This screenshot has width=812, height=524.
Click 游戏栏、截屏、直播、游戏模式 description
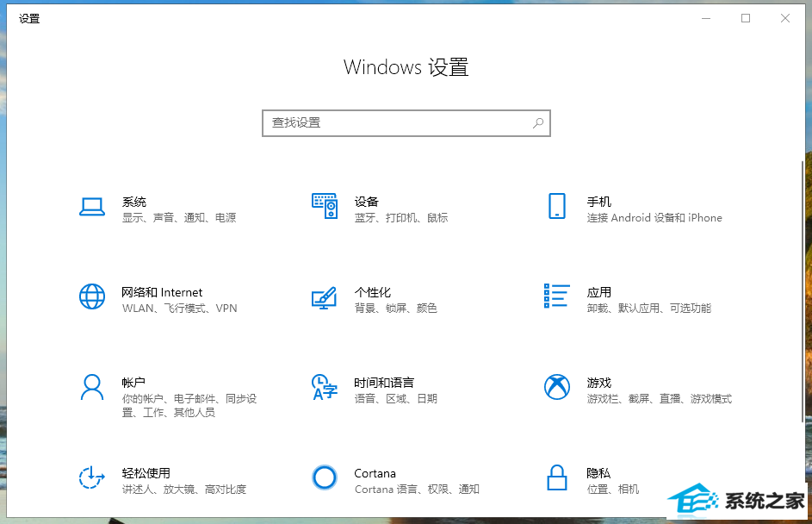(660, 398)
